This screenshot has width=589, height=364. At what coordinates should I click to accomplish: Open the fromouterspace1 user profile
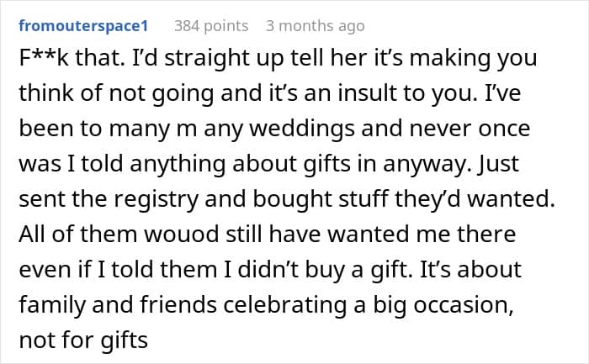click(x=82, y=26)
